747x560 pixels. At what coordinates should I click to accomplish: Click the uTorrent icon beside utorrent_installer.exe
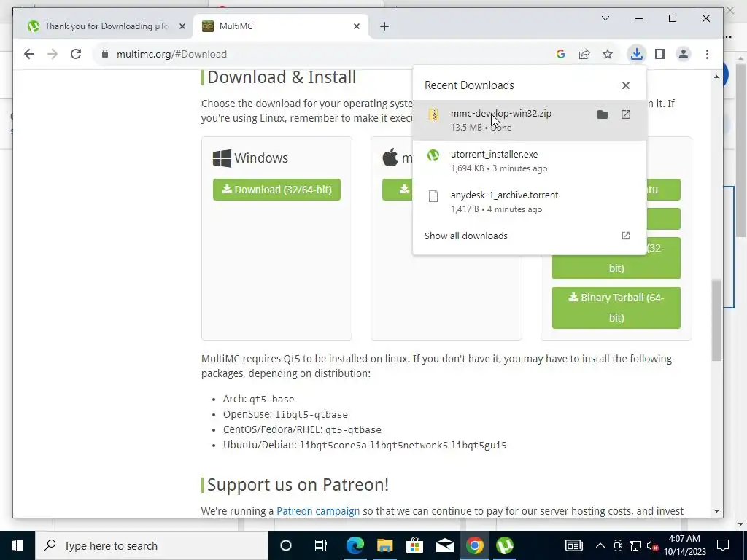[x=433, y=155]
